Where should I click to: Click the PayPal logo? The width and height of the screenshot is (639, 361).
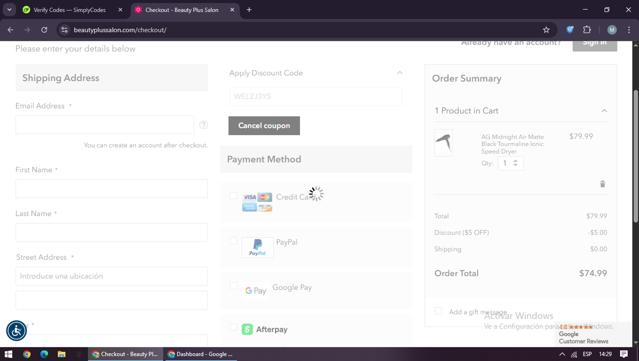pos(257,247)
